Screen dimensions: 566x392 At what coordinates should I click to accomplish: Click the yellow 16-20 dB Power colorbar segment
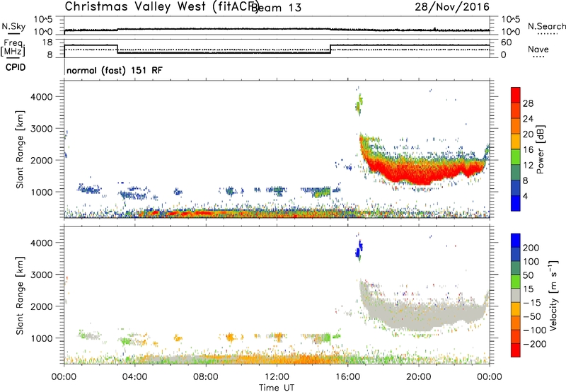point(516,142)
